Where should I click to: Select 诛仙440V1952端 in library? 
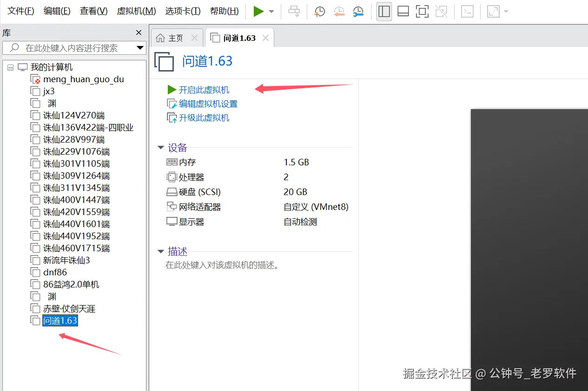[77, 236]
